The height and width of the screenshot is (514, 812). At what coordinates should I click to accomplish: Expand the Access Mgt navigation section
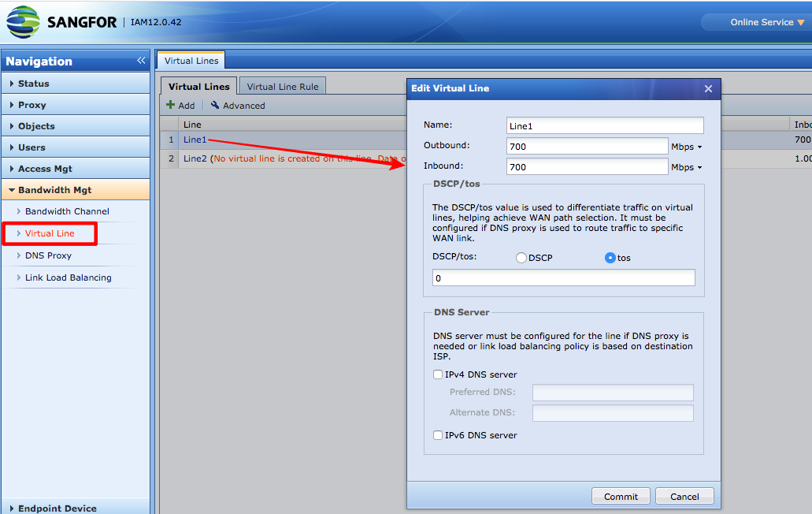coord(76,169)
